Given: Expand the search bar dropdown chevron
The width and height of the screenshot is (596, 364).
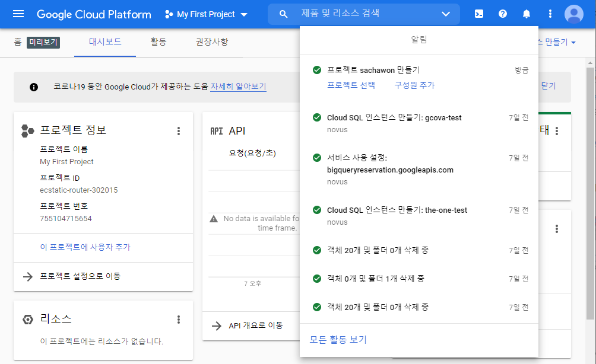Looking at the screenshot, I should 446,14.
